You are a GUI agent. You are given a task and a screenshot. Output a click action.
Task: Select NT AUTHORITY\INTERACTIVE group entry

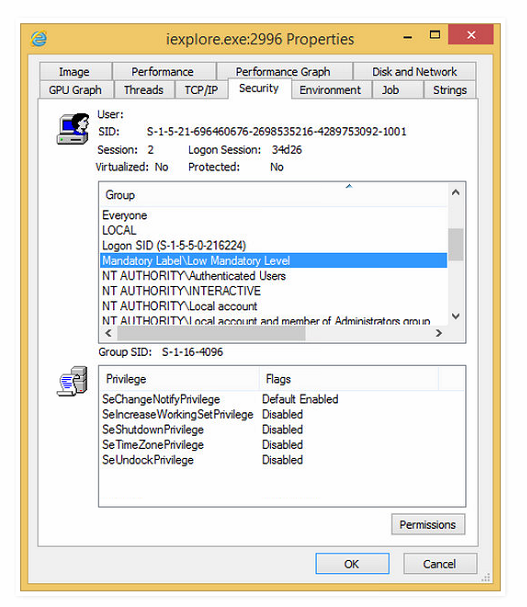273,291
